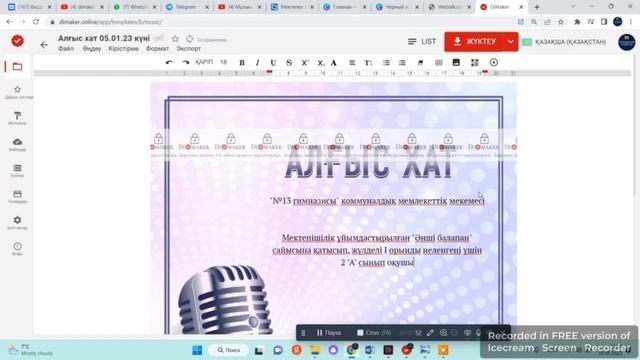Viewport: 640px width, 360px height.
Task: Go back with the arrow beside the title
Action: [x=44, y=44]
